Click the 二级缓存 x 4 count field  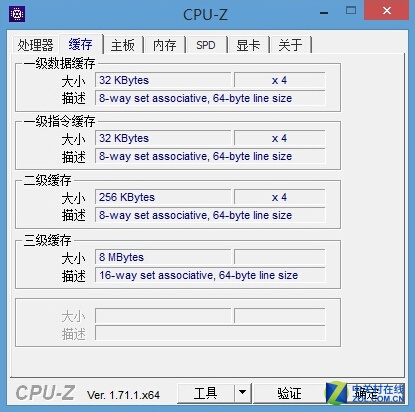(279, 197)
